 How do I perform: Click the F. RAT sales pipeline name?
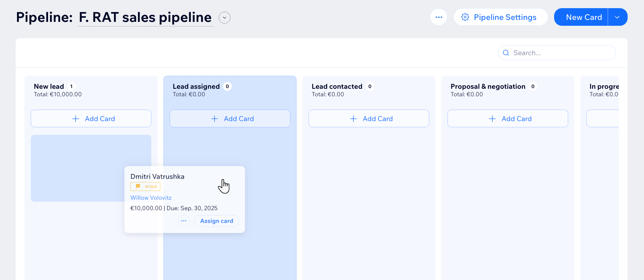(145, 18)
